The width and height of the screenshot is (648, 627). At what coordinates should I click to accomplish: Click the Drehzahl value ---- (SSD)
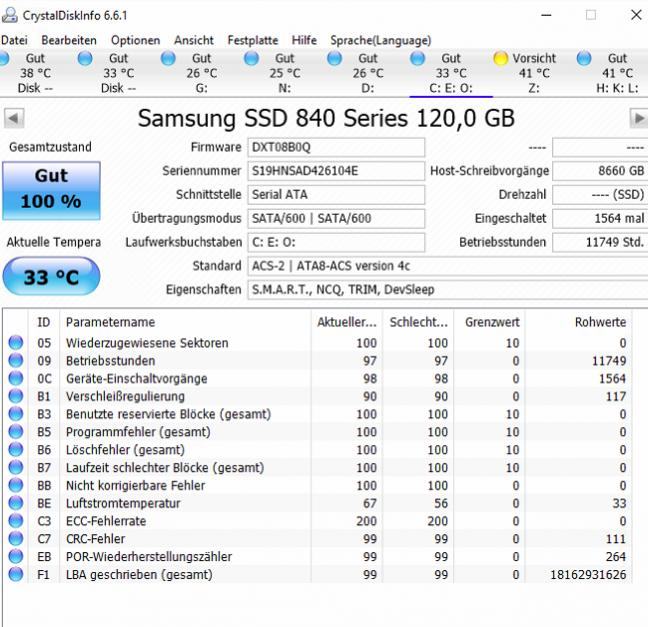600,195
